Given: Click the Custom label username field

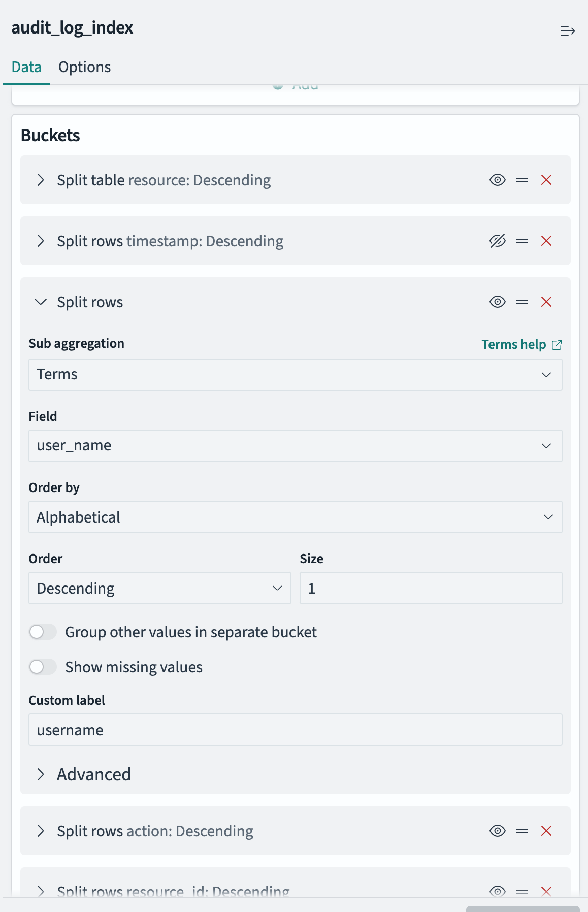Looking at the screenshot, I should click(x=295, y=730).
